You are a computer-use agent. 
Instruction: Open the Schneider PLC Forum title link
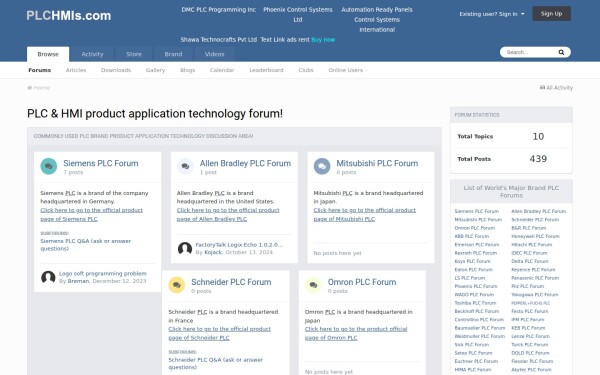click(231, 282)
